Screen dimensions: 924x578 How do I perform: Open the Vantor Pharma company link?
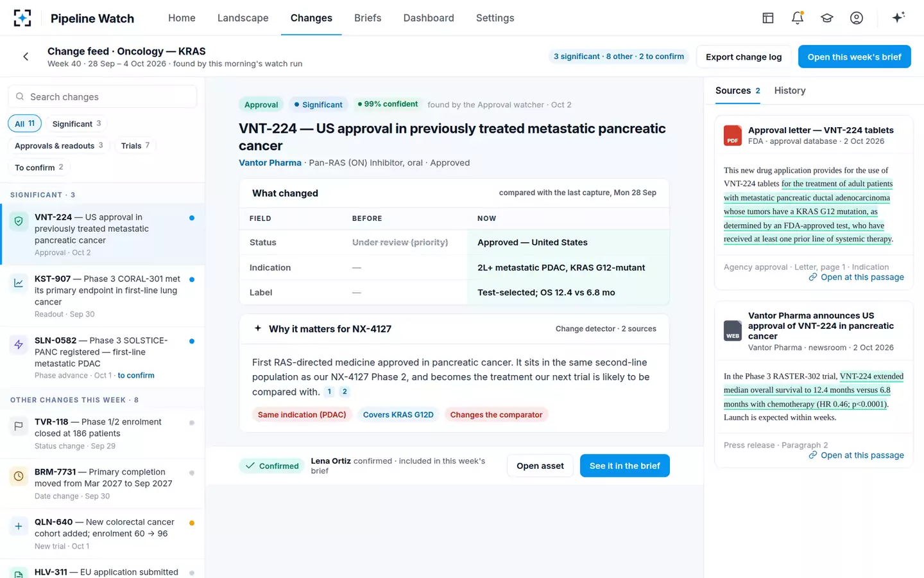[270, 162]
